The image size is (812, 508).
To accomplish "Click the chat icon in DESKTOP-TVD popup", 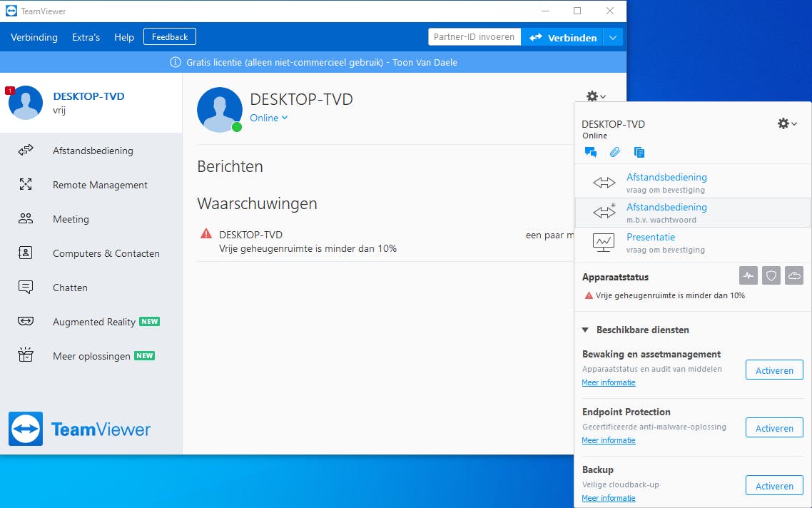I will pos(590,152).
